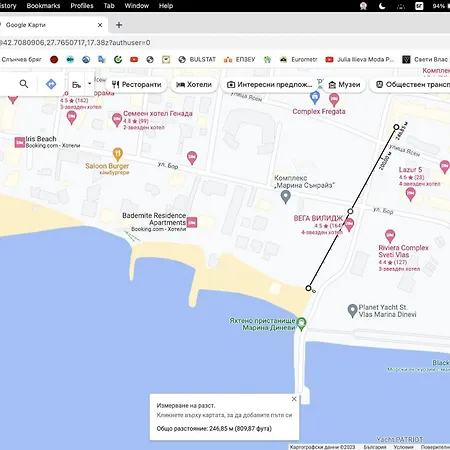The image size is (450, 450).
Task: Open the Help menu
Action: pyautogui.click(x=166, y=6)
